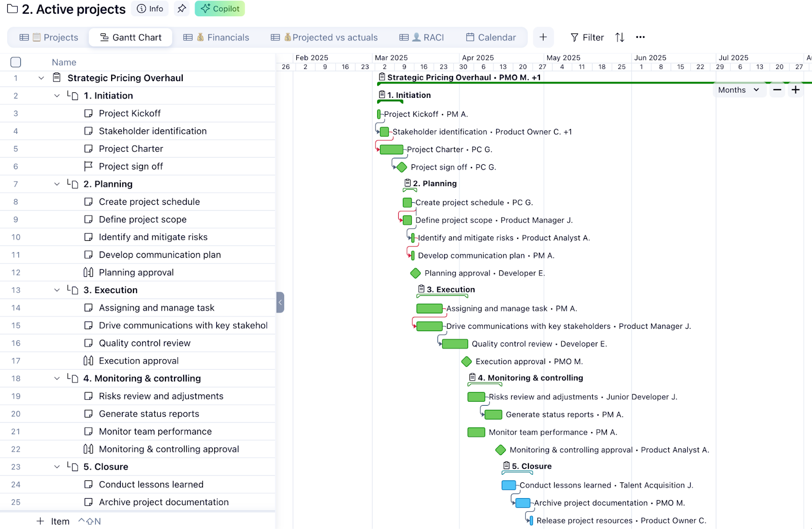Zoom out on the timeline with minus icon
Screen dimensions: 812x529
click(x=776, y=90)
